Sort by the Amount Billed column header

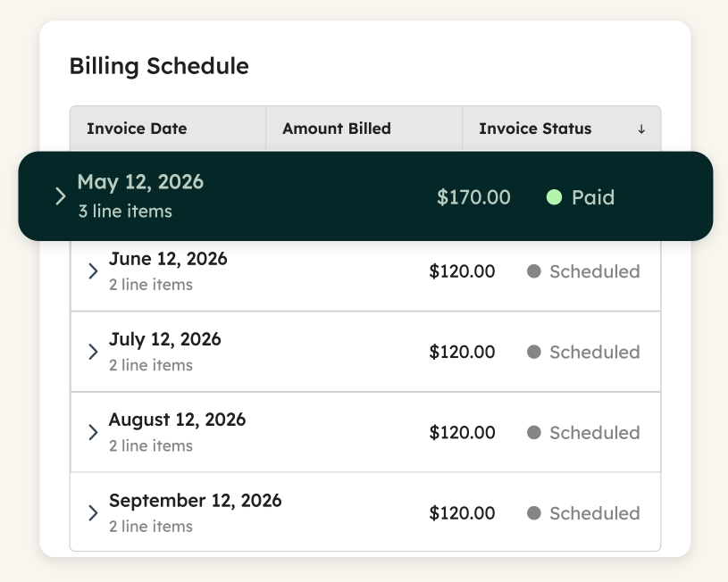pos(337,129)
